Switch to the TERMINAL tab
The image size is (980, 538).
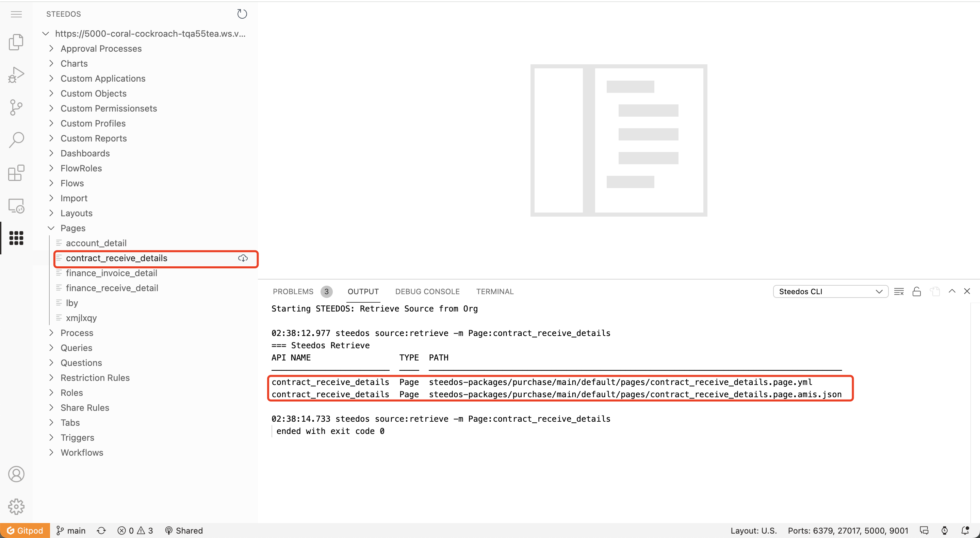494,292
